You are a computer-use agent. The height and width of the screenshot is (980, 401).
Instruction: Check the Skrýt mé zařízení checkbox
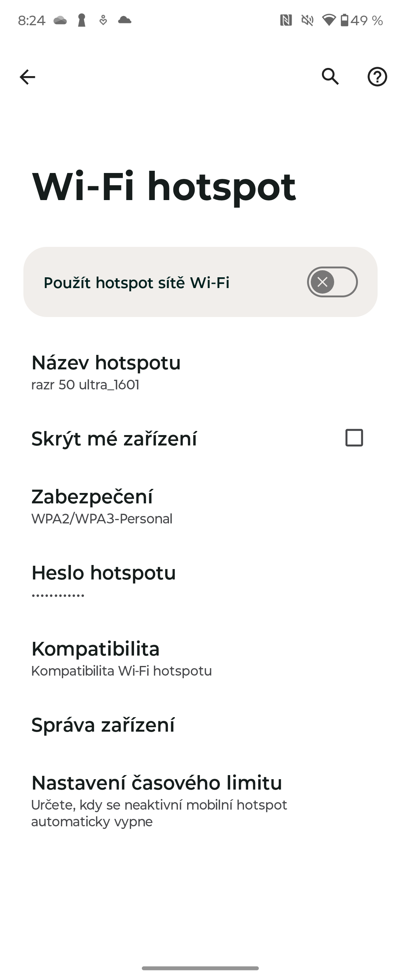click(354, 438)
